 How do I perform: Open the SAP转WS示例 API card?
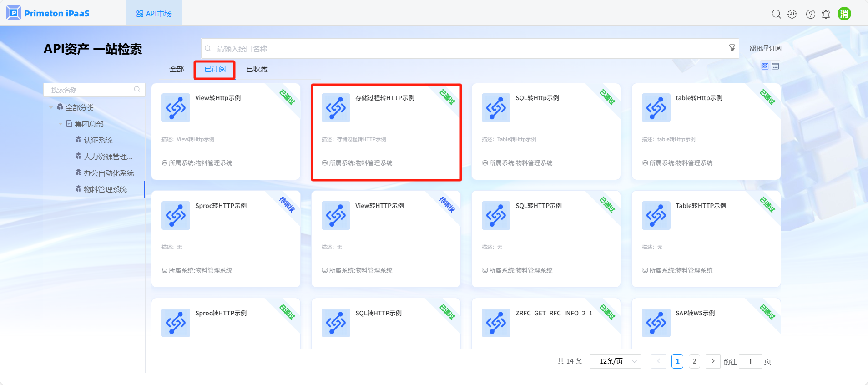(x=706, y=323)
